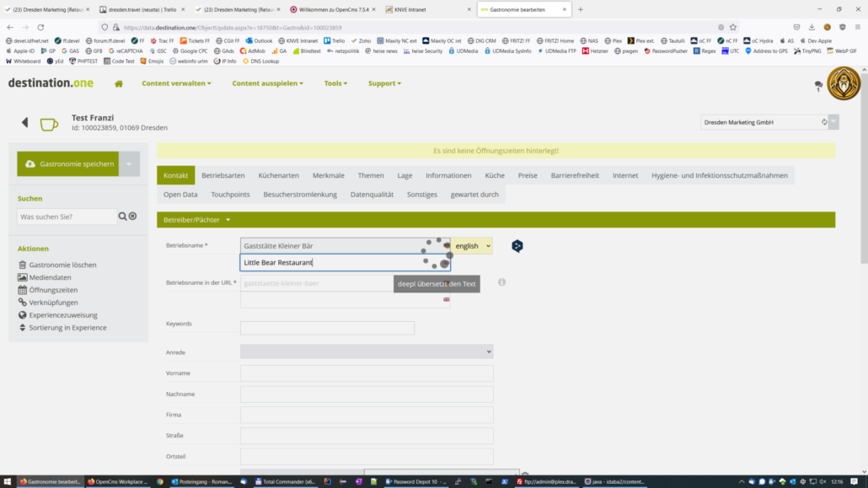Click into the Was suchen Sie? search field
868x488 pixels.
(x=67, y=217)
